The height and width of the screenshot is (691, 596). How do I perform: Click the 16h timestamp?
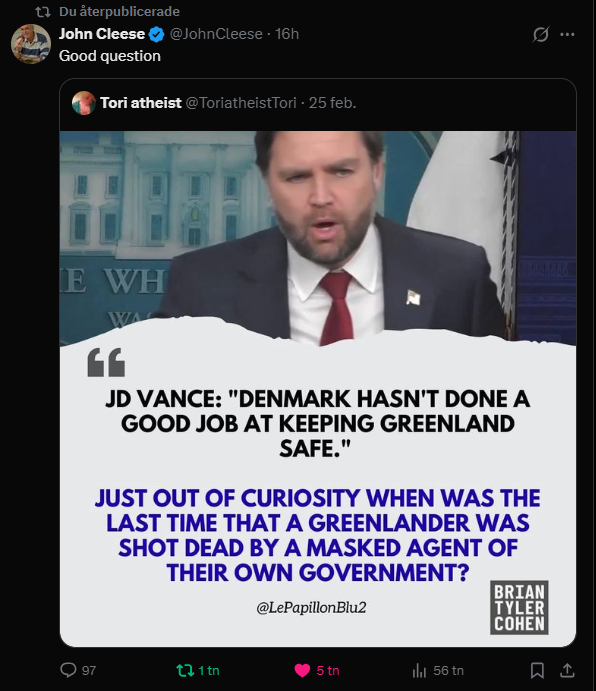point(287,34)
